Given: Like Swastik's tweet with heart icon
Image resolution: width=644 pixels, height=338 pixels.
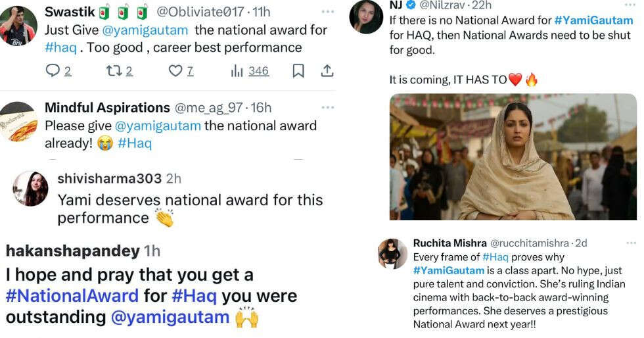Looking at the screenshot, I should point(175,71).
